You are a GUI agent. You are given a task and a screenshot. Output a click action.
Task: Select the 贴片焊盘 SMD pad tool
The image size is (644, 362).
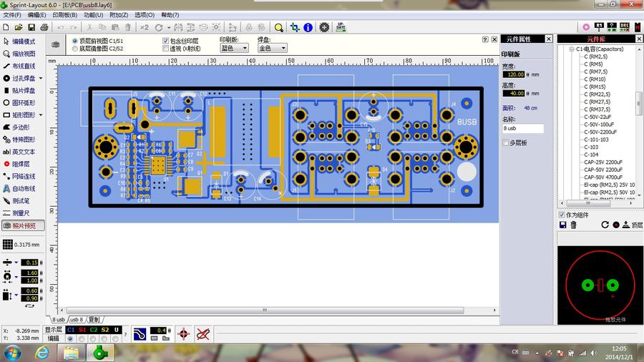pyautogui.click(x=23, y=91)
